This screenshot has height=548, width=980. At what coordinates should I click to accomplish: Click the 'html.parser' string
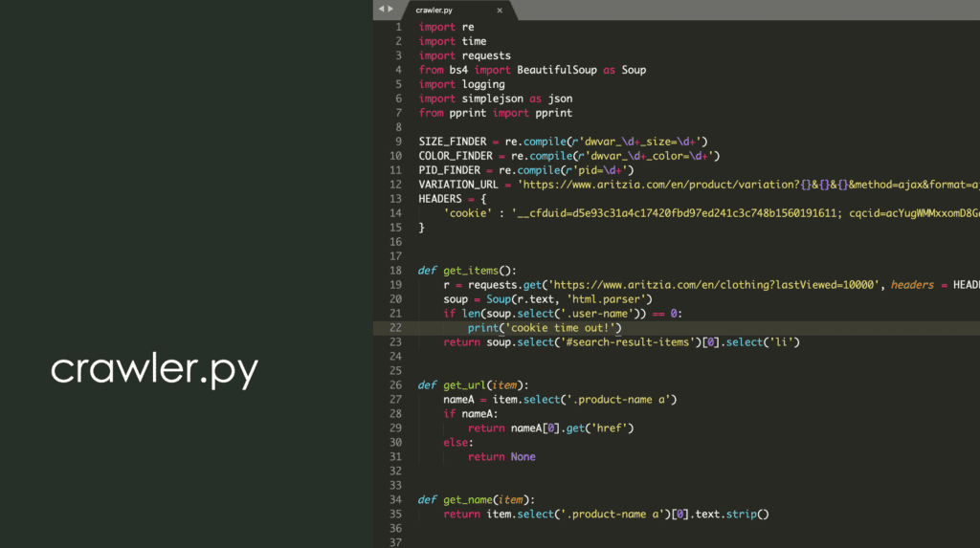click(606, 299)
